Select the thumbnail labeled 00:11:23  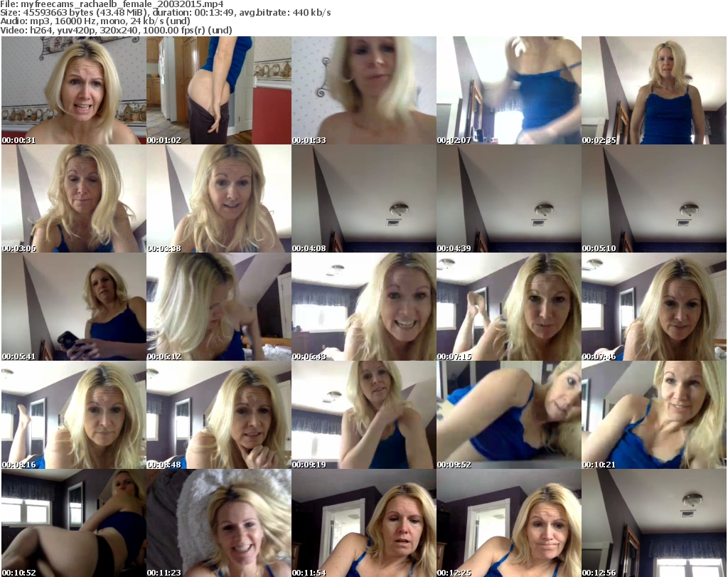(x=219, y=523)
